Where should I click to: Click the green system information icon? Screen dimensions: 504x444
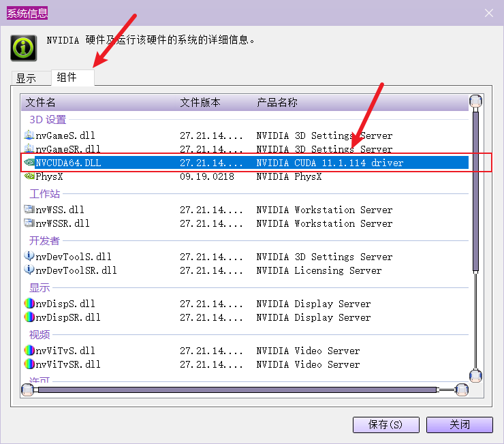(23, 48)
